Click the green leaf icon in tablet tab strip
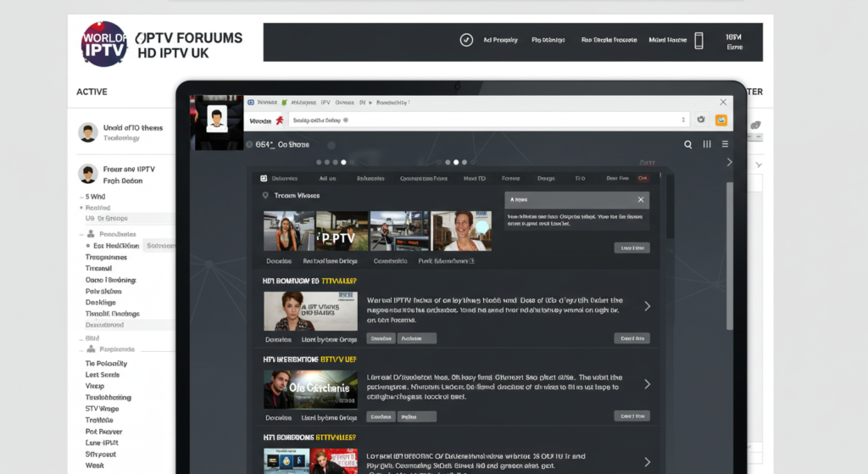This screenshot has height=474, width=868. click(x=284, y=103)
